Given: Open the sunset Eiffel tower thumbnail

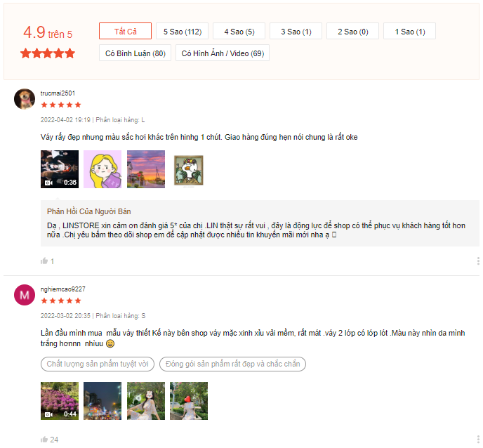Looking at the screenshot, I should coord(145,169).
